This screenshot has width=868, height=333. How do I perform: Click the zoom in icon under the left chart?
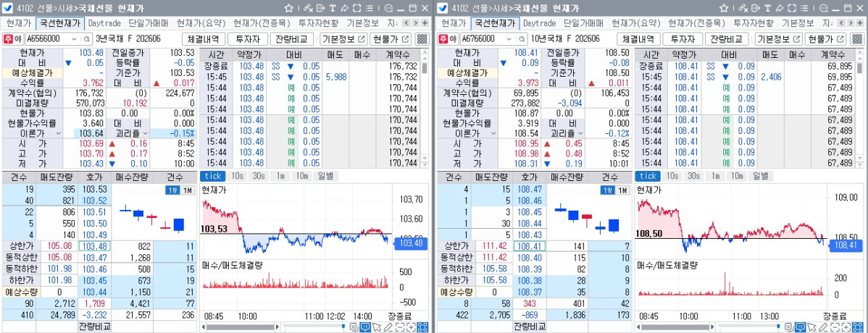tap(411, 327)
